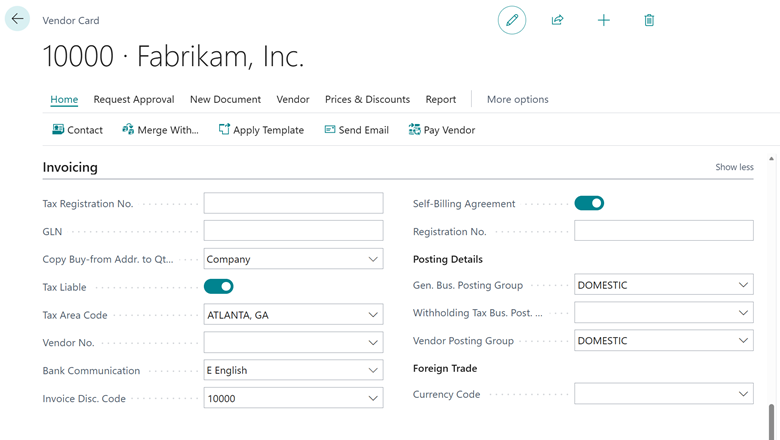Screen dimensions: 780x440
Task: Turn off Tax Liable switch
Action: click(x=218, y=286)
